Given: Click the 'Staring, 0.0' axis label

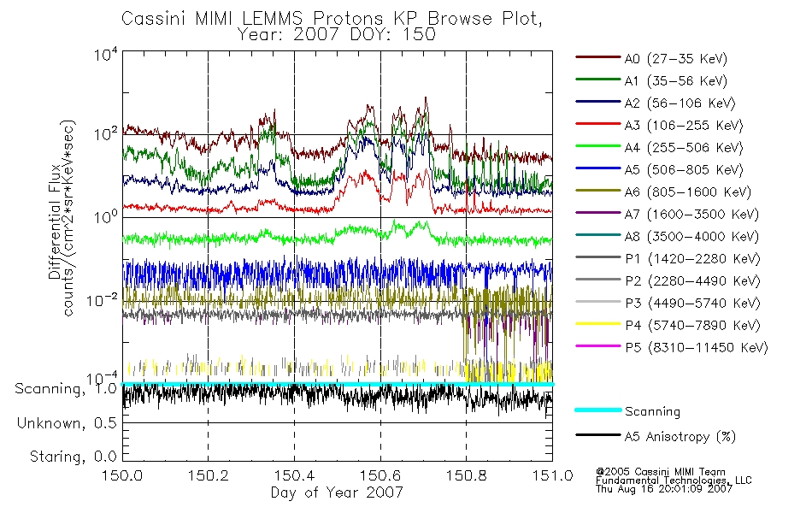Looking at the screenshot, I should pos(73,457).
